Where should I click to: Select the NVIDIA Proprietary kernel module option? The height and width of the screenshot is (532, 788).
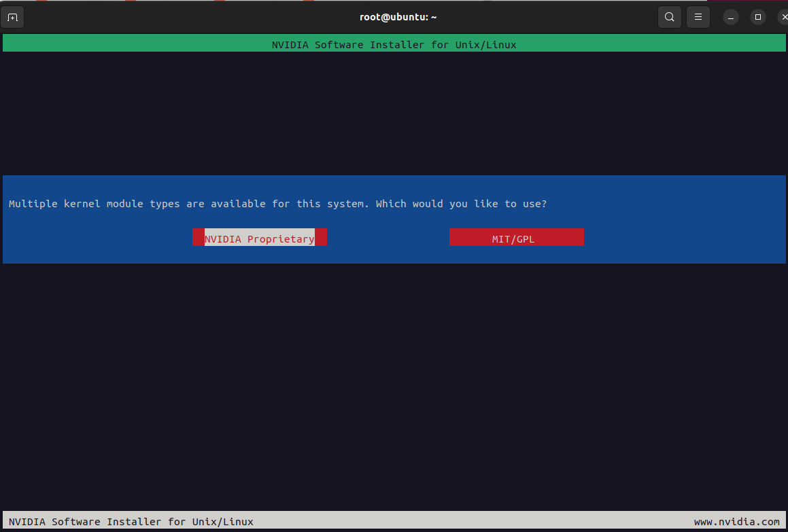259,238
